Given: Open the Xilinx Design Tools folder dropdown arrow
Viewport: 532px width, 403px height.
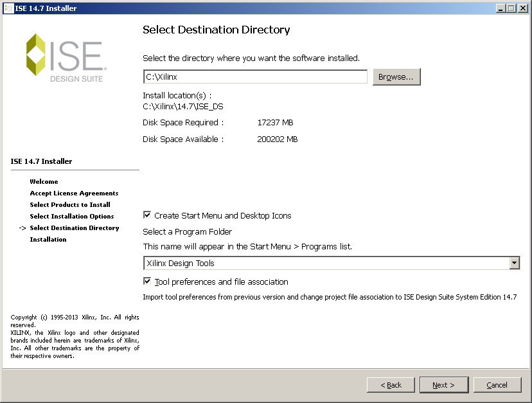Looking at the screenshot, I should [x=515, y=263].
